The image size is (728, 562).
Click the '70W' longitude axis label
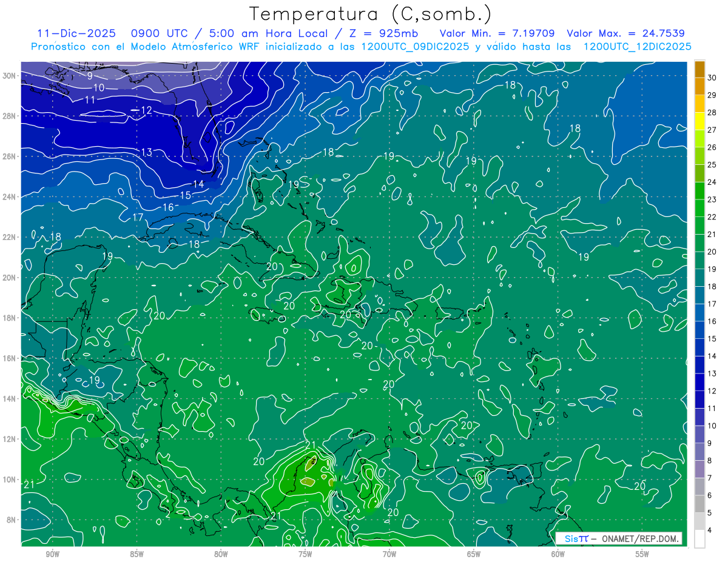pyautogui.click(x=389, y=554)
